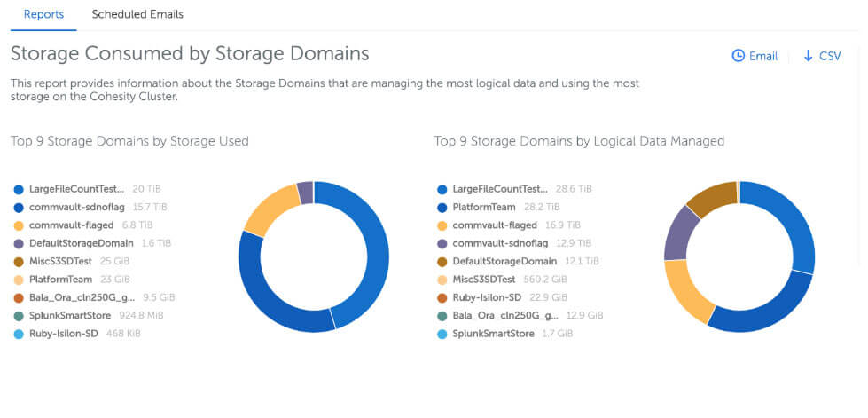Image resolution: width=868 pixels, height=418 pixels.
Task: Click DefaultStorageDomain 1.6 TiB legend dot
Action: (19, 243)
